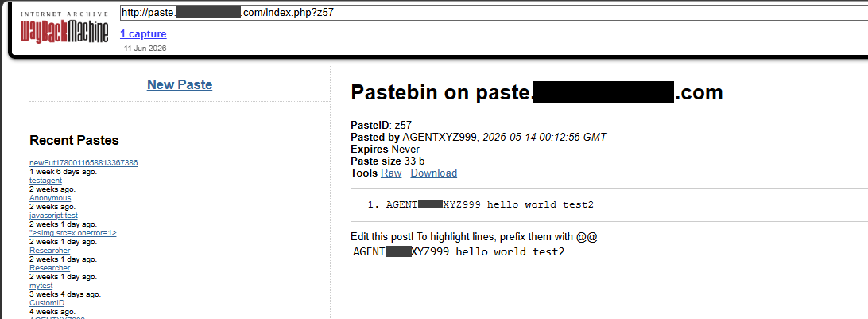Click the 'PasteID: z57' line
This screenshot has height=319, width=868.
coord(381,125)
